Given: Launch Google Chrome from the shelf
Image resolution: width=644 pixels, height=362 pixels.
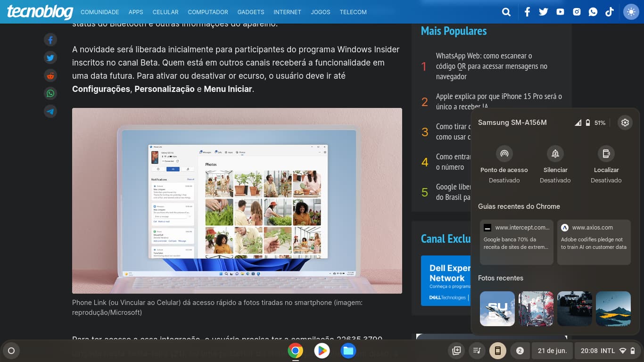Looking at the screenshot, I should pyautogui.click(x=296, y=351).
